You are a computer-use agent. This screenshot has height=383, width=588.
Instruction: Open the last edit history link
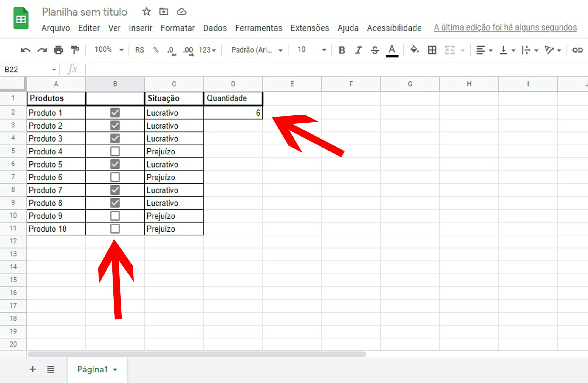tap(505, 27)
